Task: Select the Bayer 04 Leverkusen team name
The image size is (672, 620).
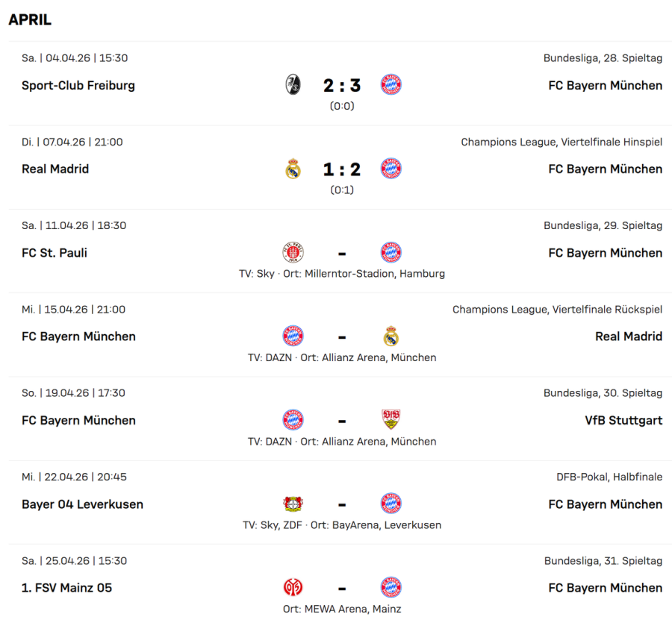Action: (x=82, y=504)
